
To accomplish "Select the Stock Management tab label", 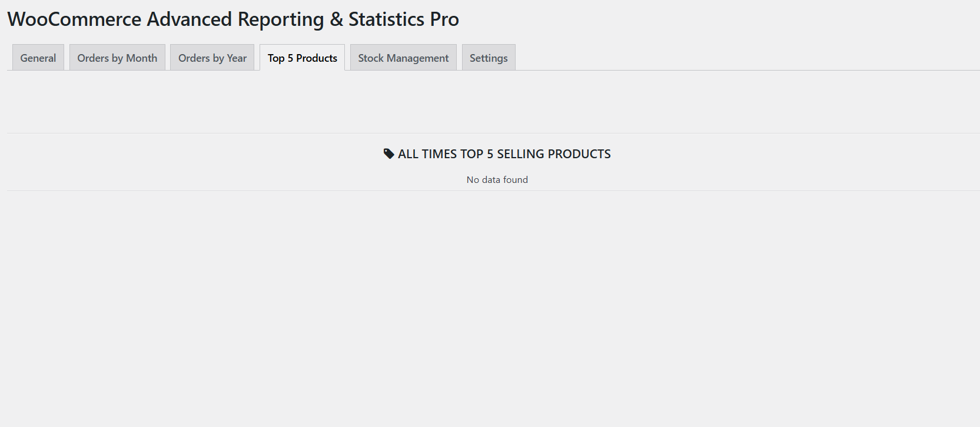I will pyautogui.click(x=403, y=57).
